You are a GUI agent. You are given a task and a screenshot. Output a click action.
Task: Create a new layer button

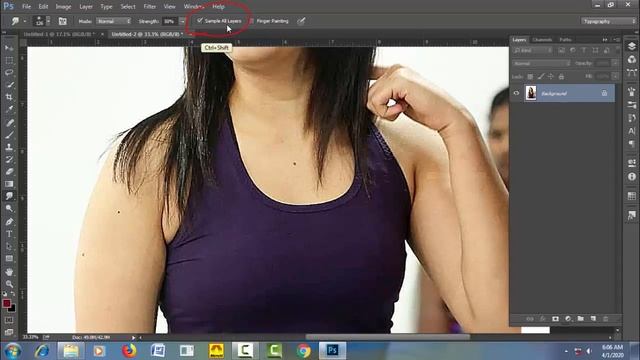pyautogui.click(x=593, y=318)
